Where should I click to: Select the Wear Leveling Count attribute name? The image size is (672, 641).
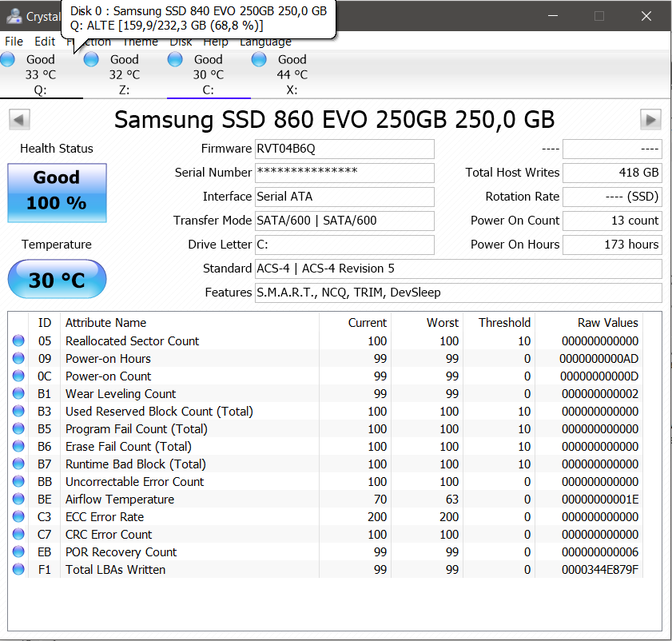[x=121, y=394]
